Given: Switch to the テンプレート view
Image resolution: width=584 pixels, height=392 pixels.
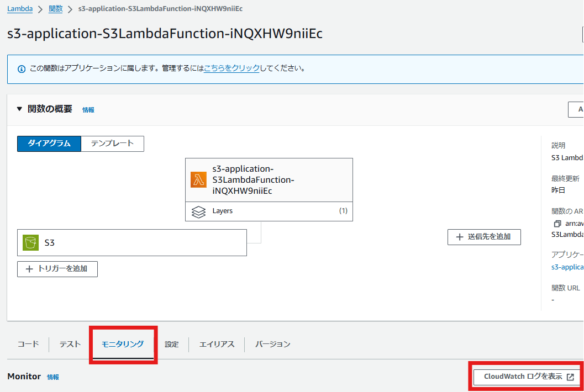Looking at the screenshot, I should coord(113,144).
